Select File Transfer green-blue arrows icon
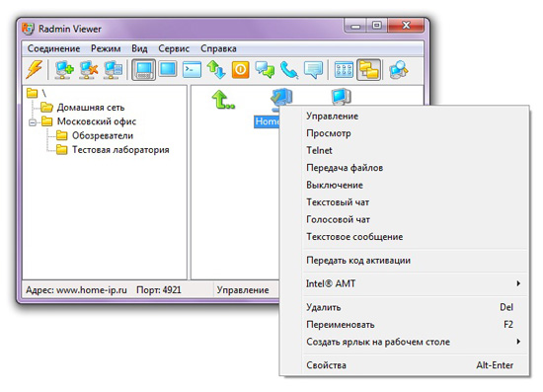 pyautogui.click(x=216, y=69)
